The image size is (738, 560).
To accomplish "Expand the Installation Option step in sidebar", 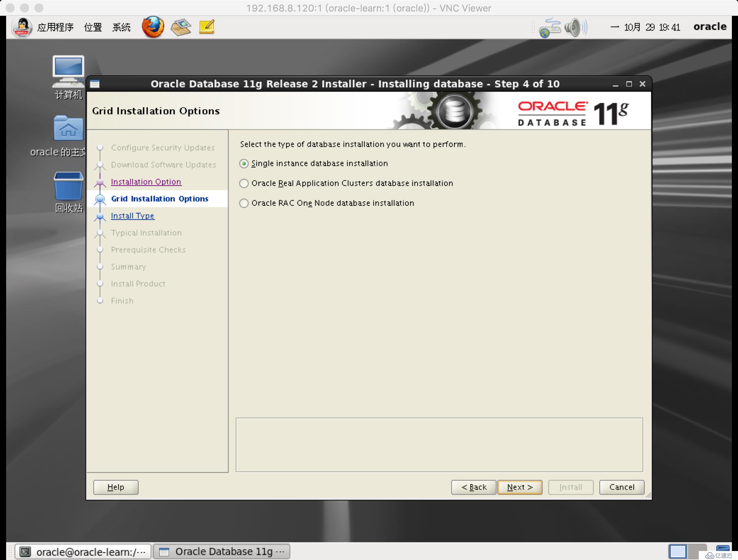I will pyautogui.click(x=146, y=181).
